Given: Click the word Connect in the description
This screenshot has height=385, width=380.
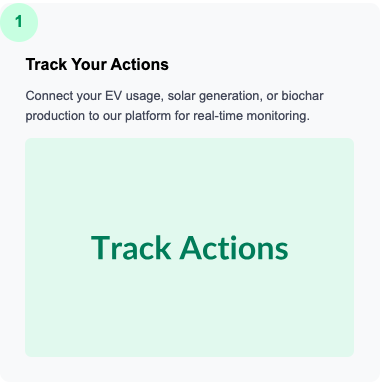Looking at the screenshot, I should pyautogui.click(x=49, y=96).
